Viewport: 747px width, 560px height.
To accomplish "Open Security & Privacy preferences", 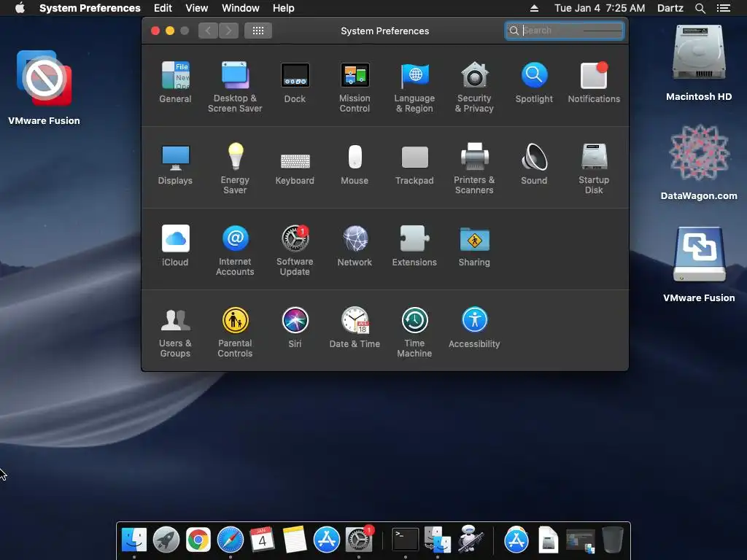I will (474, 87).
